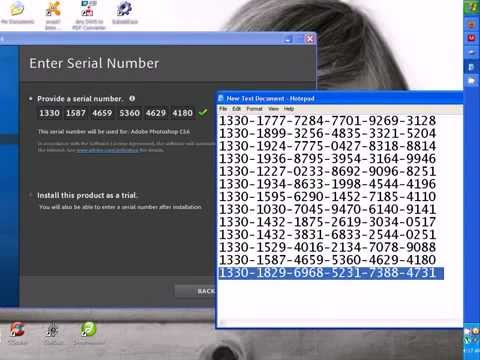
Task: Open the red round desktop shortcut at bottom
Action: [x=17, y=329]
